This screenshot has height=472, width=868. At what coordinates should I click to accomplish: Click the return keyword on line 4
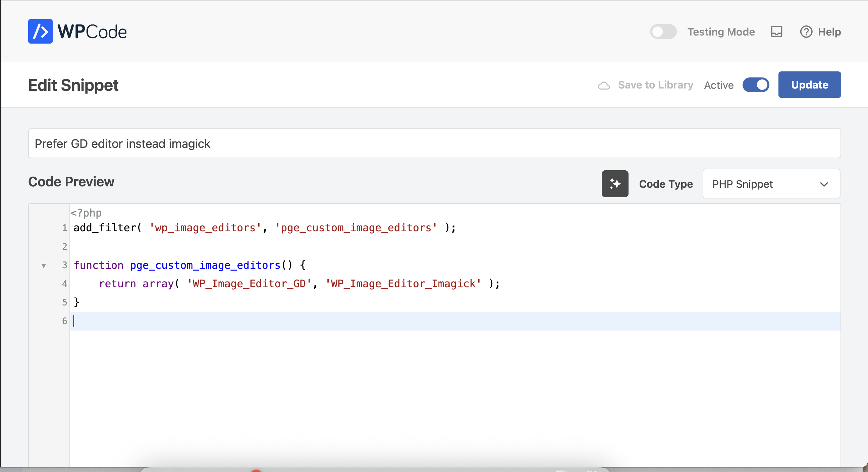117,284
